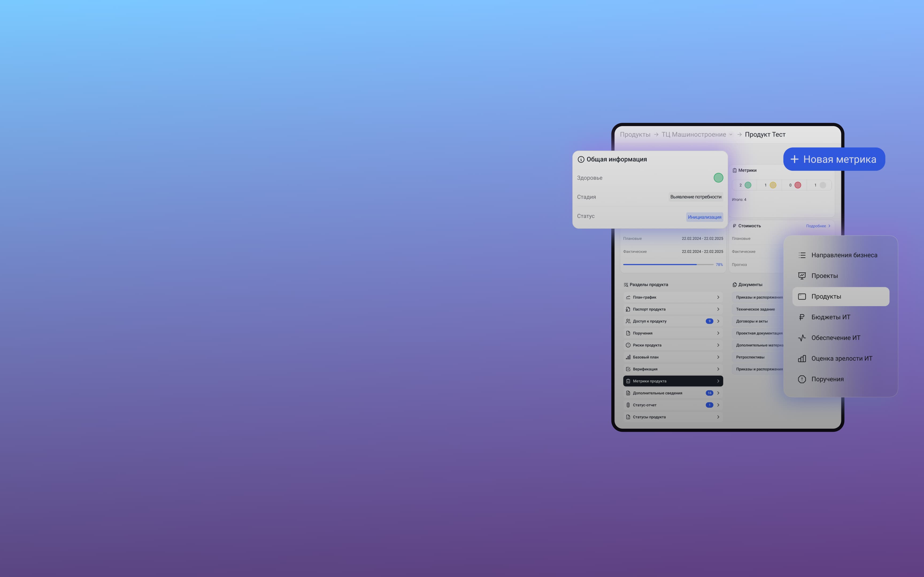Open Техническое задание document row
Viewport: 924px width, 577px height.
tap(755, 309)
